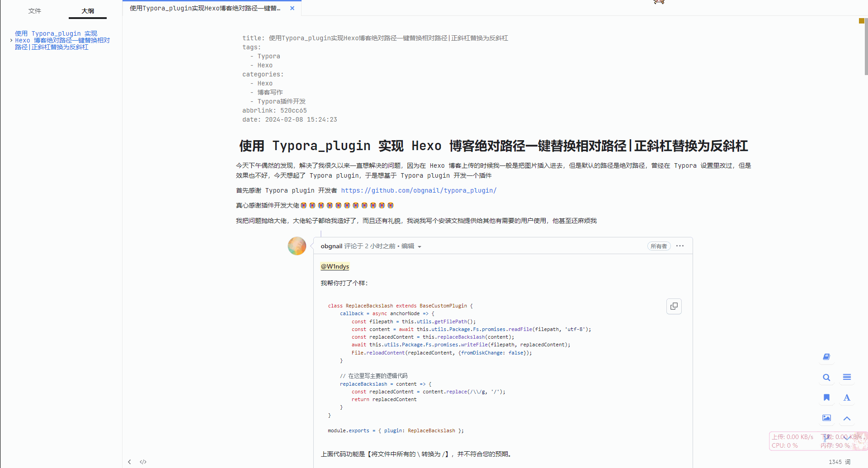This screenshot has height=468, width=868.
Task: Click the image icon in floating toolbar
Action: (x=826, y=418)
